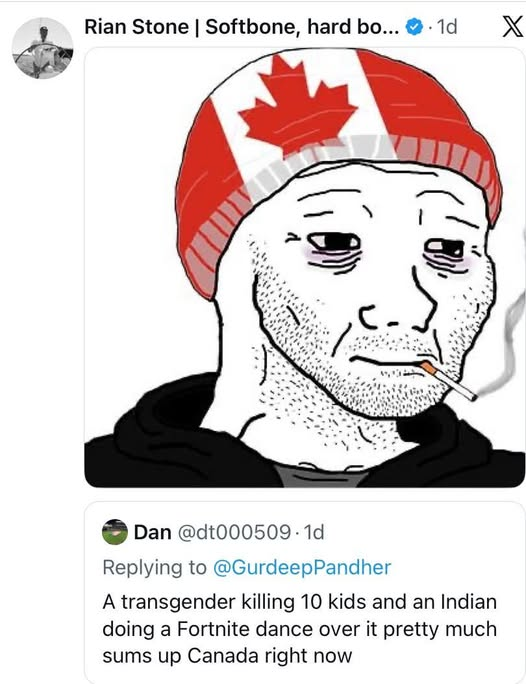Open the quoted post card from Dan
The width and height of the screenshot is (526, 684).
tap(304, 593)
